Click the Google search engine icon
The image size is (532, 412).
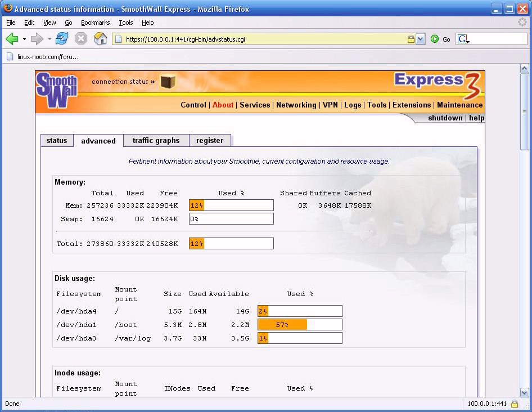coord(463,39)
